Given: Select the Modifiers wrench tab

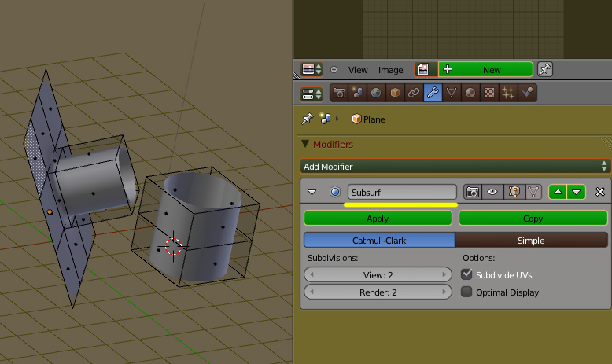Looking at the screenshot, I should point(433,93).
